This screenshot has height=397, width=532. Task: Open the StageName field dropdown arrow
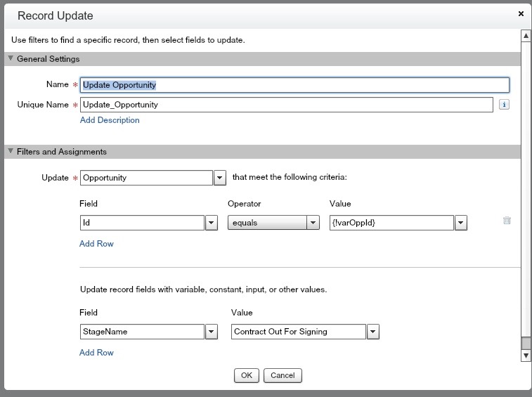coord(211,332)
